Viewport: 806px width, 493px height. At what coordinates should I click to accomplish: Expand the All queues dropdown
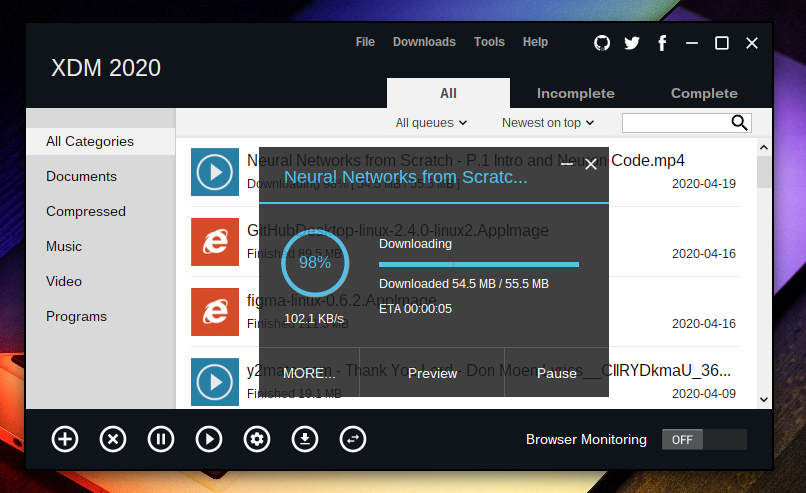(x=431, y=123)
